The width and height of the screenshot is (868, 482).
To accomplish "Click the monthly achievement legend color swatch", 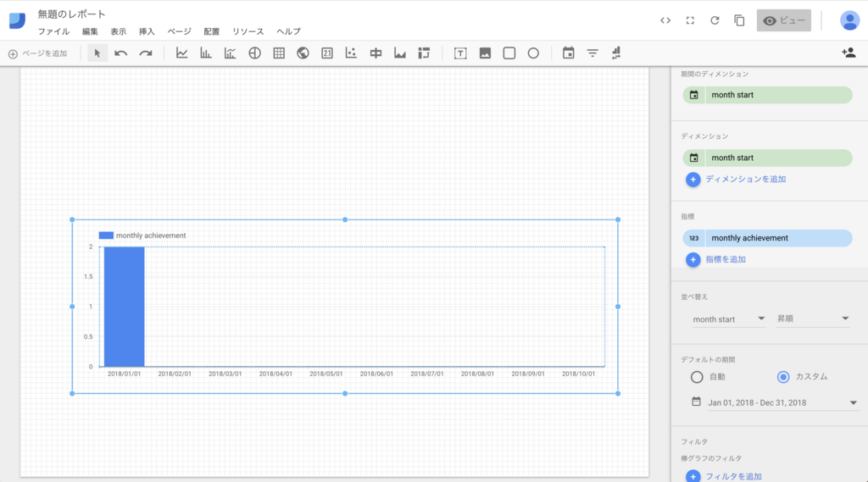I will click(106, 235).
